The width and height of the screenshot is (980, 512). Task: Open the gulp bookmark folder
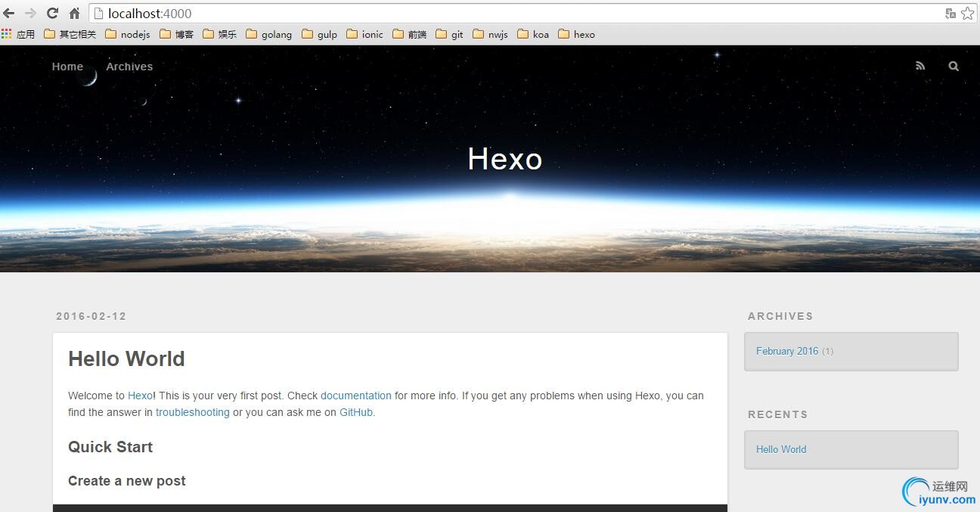coord(319,34)
